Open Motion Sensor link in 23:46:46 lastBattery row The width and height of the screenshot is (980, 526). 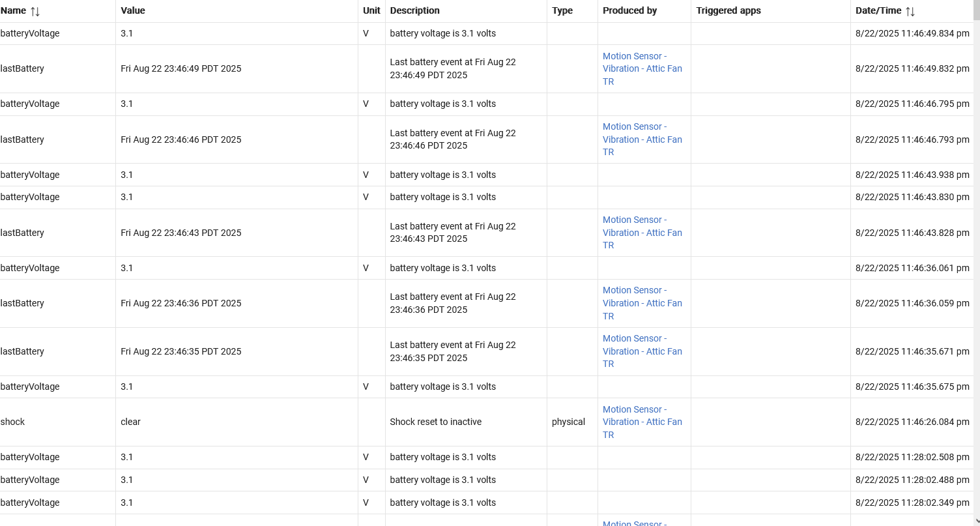point(642,139)
